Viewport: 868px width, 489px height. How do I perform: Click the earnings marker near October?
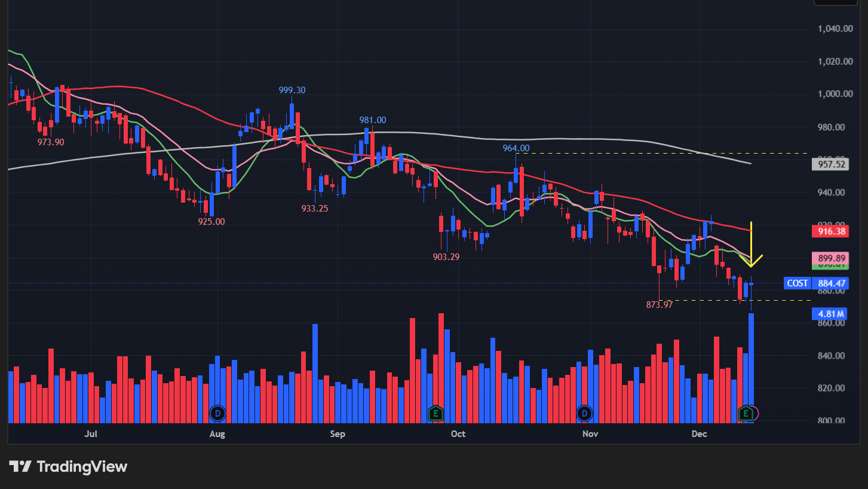pos(436,412)
